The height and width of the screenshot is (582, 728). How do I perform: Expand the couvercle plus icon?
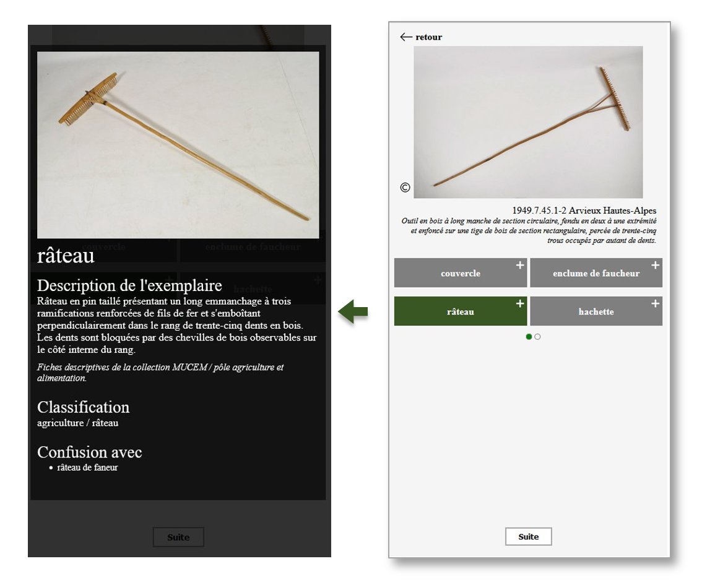520,265
